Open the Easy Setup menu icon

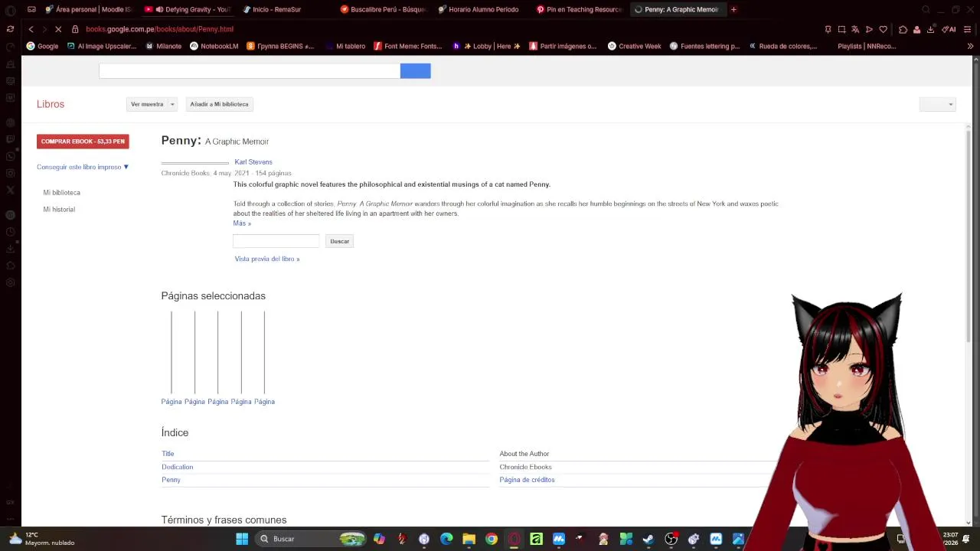point(968,29)
